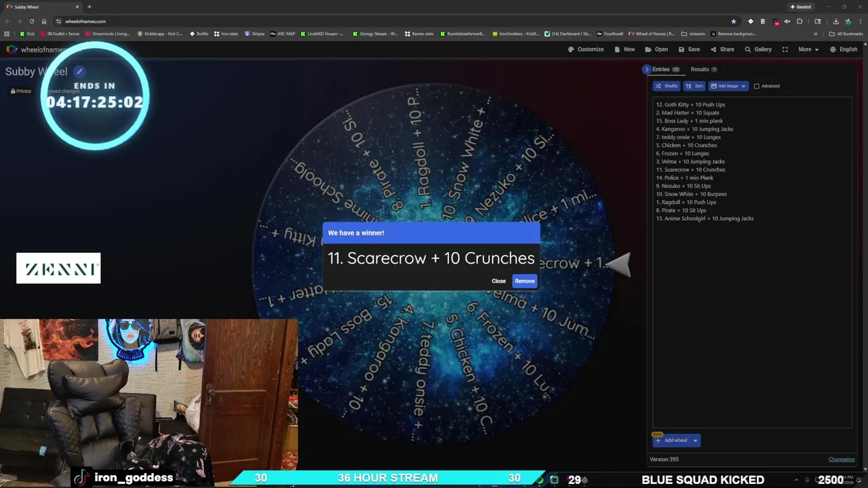This screenshot has width=868, height=488.
Task: Collapse the entries panel chevron
Action: pyautogui.click(x=646, y=69)
